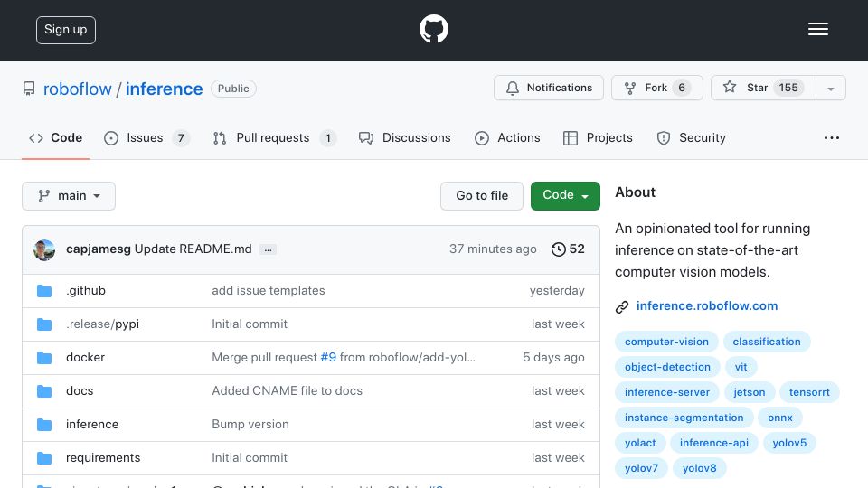Screen dimensions: 868x488
Task: Select the vit topic tag
Action: pyautogui.click(x=741, y=367)
